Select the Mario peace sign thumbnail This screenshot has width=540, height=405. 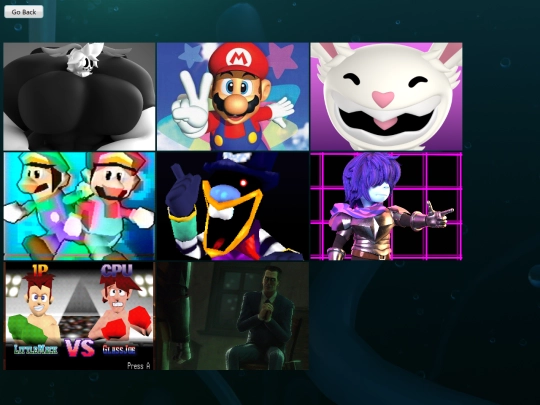pos(233,96)
